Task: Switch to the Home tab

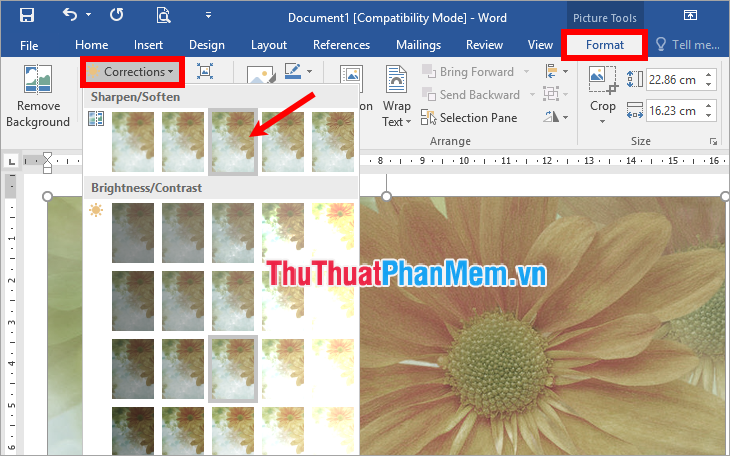Action: pyautogui.click(x=92, y=45)
